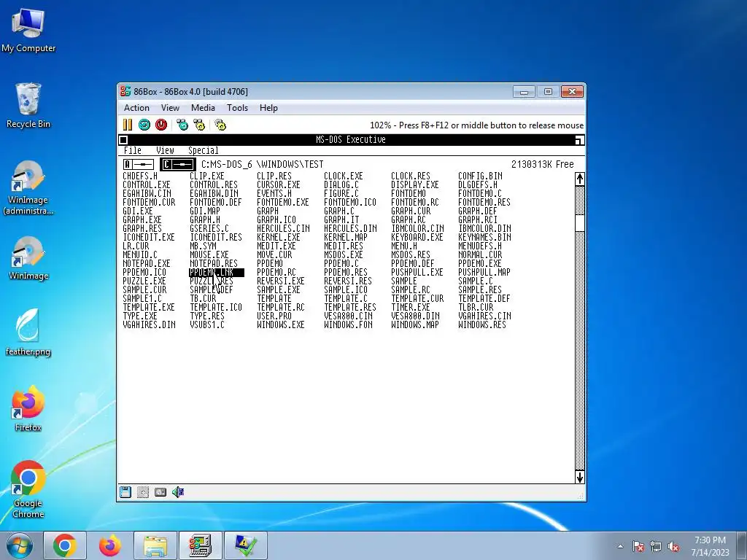The width and height of the screenshot is (747, 560).
Task: Click MS-DOS Executive zoom box icon
Action: tap(579, 139)
